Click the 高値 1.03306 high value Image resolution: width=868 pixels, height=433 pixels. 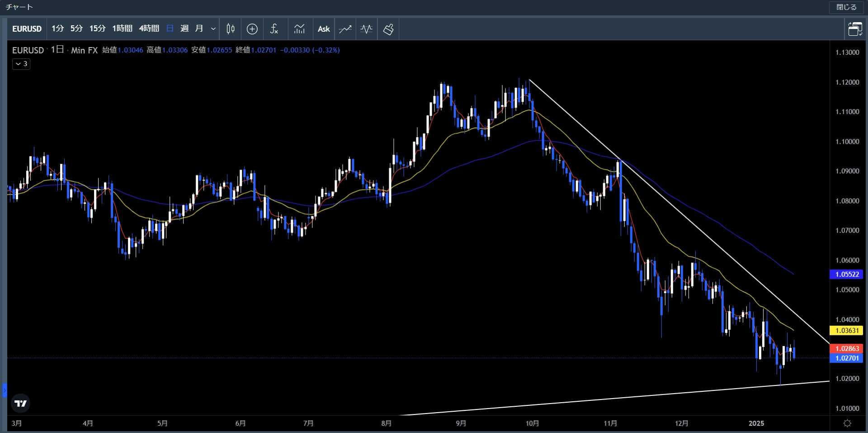coord(167,50)
